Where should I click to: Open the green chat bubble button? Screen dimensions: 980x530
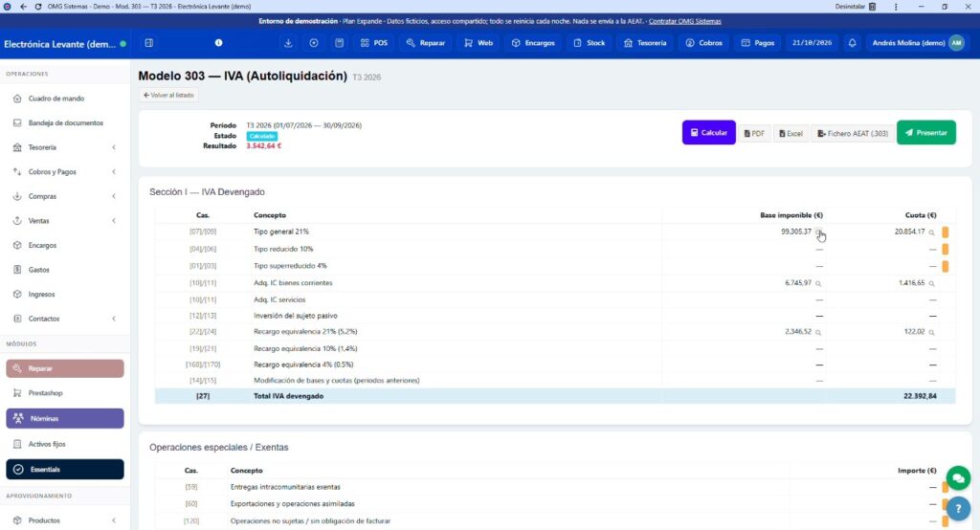[958, 478]
